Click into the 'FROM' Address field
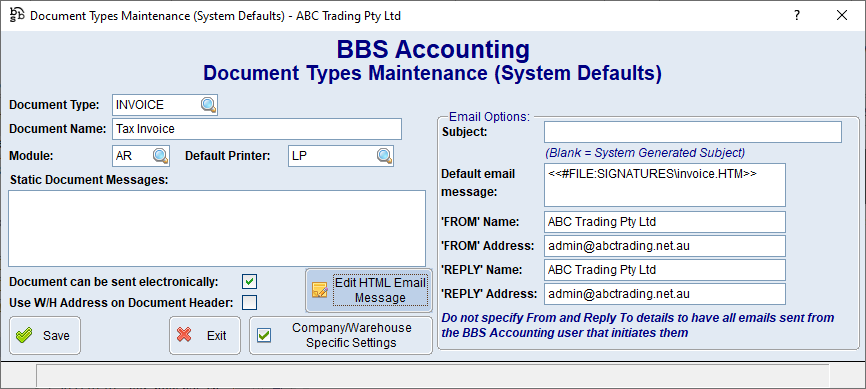The width and height of the screenshot is (866, 389). 664,246
